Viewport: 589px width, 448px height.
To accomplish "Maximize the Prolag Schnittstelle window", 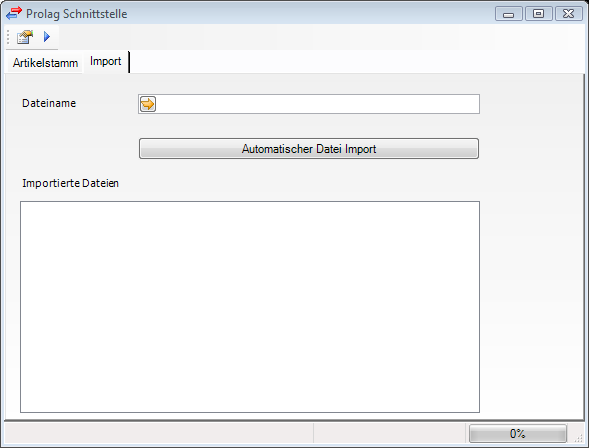I will point(538,14).
